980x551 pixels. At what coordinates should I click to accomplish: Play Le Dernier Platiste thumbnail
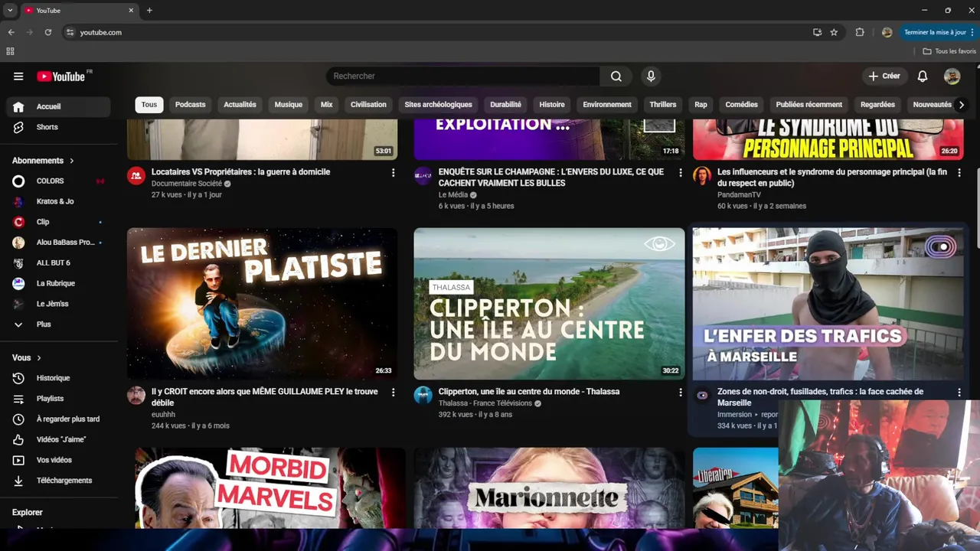(263, 303)
